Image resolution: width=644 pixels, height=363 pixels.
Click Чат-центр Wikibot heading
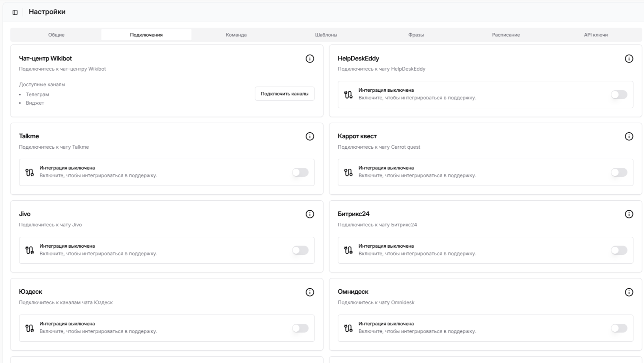(x=45, y=58)
